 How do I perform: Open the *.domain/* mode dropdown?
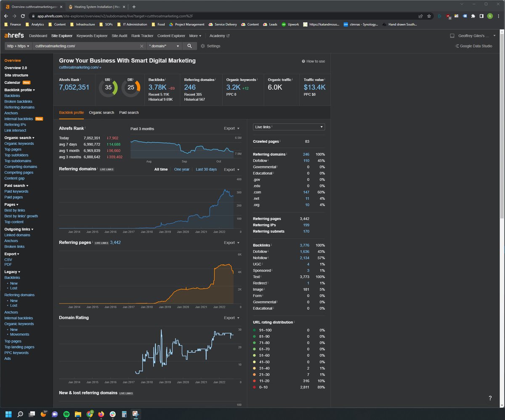pos(165,46)
